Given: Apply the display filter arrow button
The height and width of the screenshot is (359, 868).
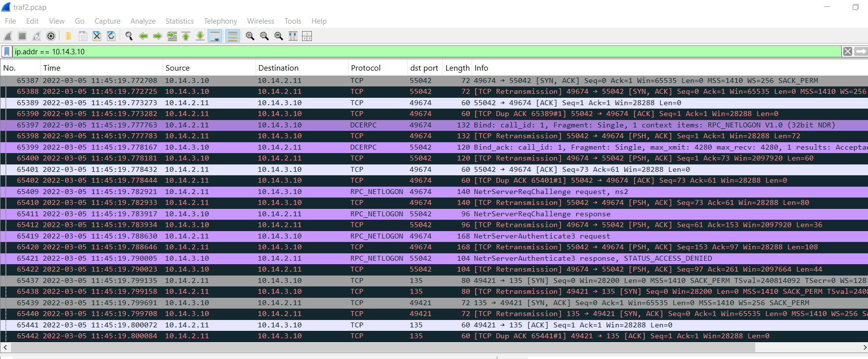Looking at the screenshot, I should coord(861,51).
